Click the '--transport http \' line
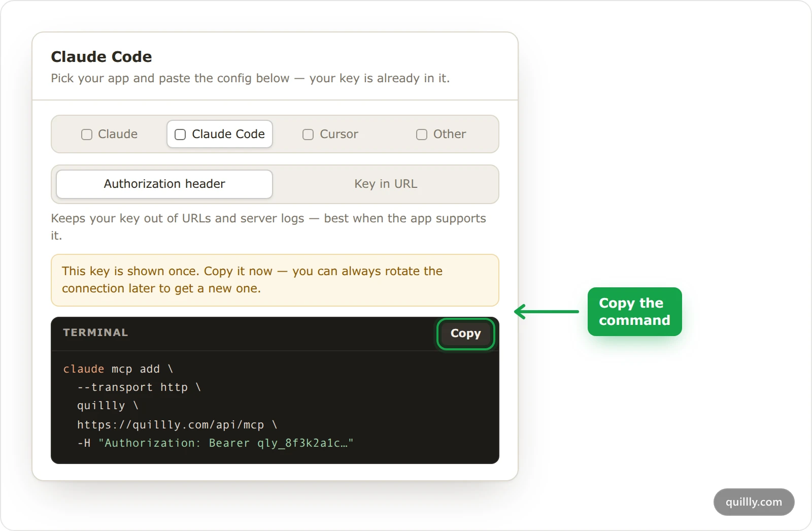The width and height of the screenshot is (812, 531). pyautogui.click(x=139, y=387)
